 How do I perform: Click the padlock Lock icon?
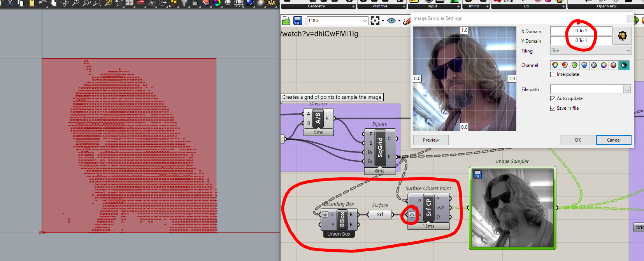[x=195, y=2]
